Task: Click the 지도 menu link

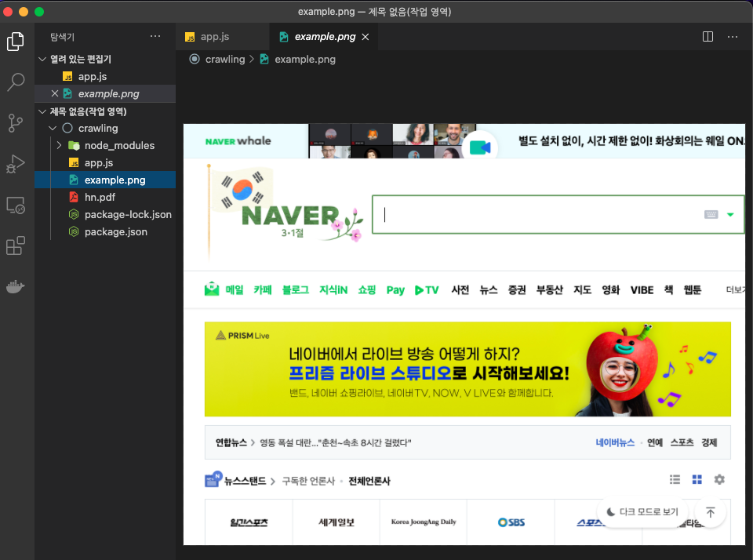Action: pos(582,289)
